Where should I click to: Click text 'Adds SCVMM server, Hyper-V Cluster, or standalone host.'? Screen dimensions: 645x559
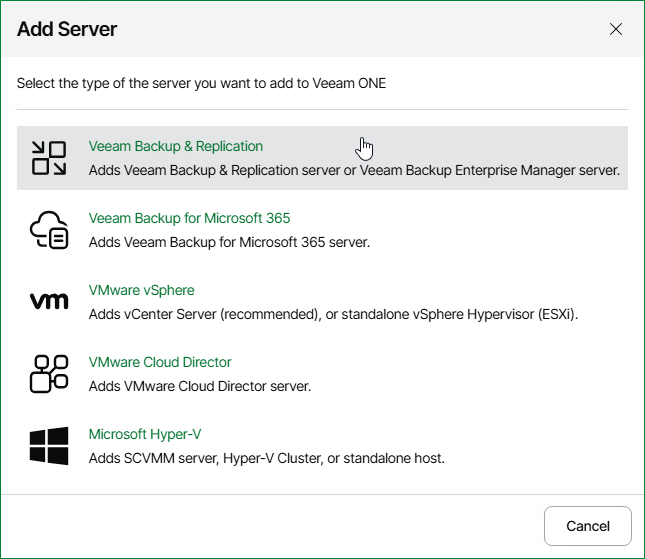267,458
